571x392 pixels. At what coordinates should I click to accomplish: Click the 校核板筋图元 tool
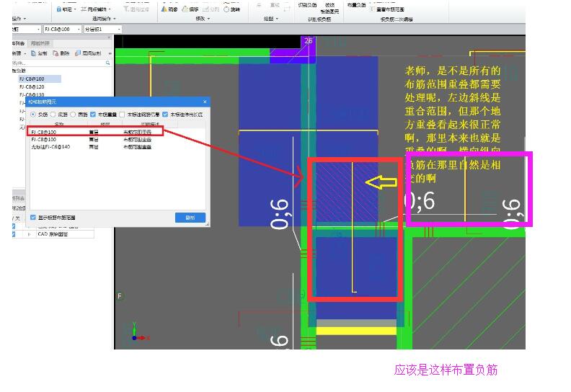pos(330,8)
